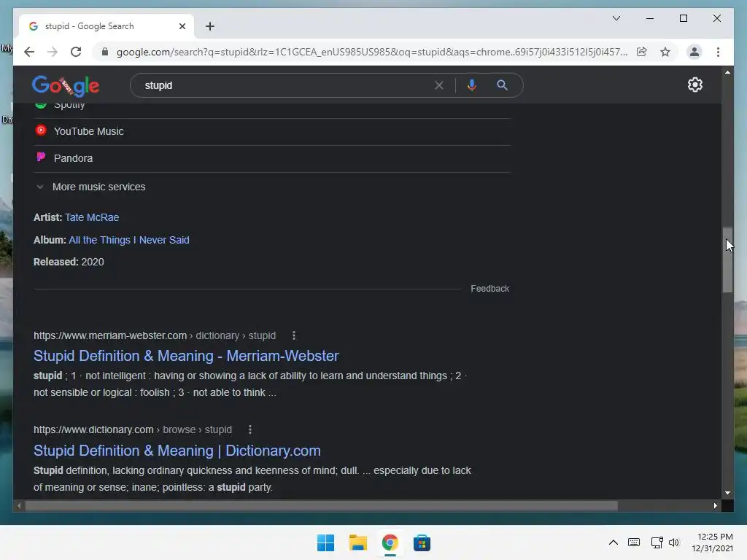The width and height of the screenshot is (747, 560).
Task: Click inside the Google search field
Action: click(286, 85)
